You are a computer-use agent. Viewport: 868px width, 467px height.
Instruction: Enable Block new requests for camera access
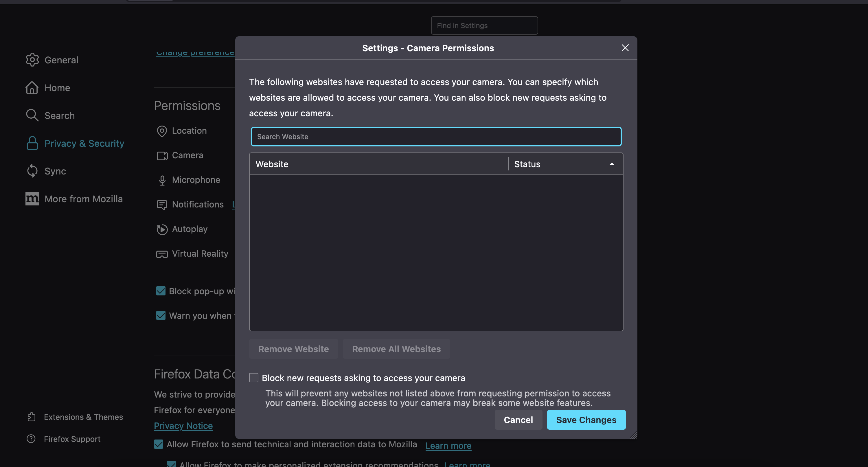click(x=254, y=378)
